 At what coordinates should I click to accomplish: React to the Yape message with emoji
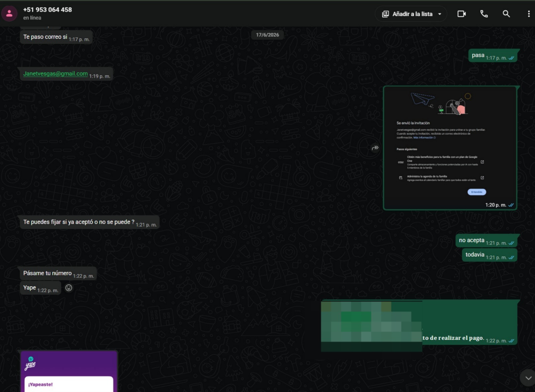click(69, 288)
